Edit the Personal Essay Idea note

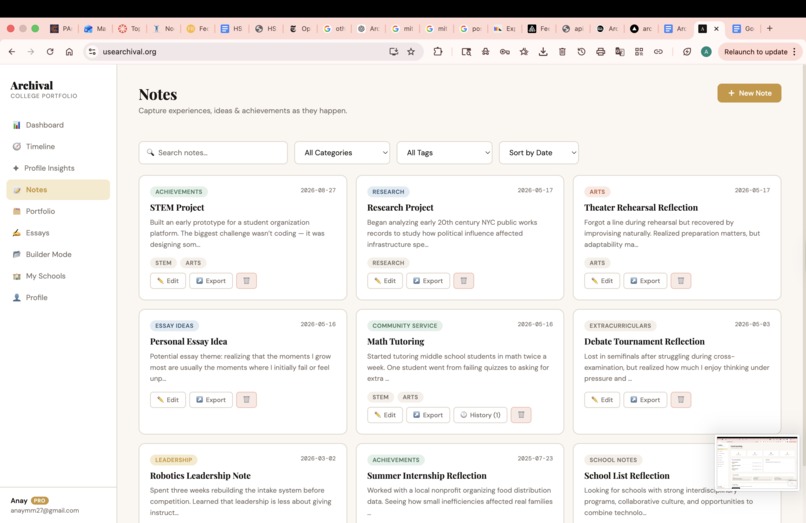[x=168, y=400]
